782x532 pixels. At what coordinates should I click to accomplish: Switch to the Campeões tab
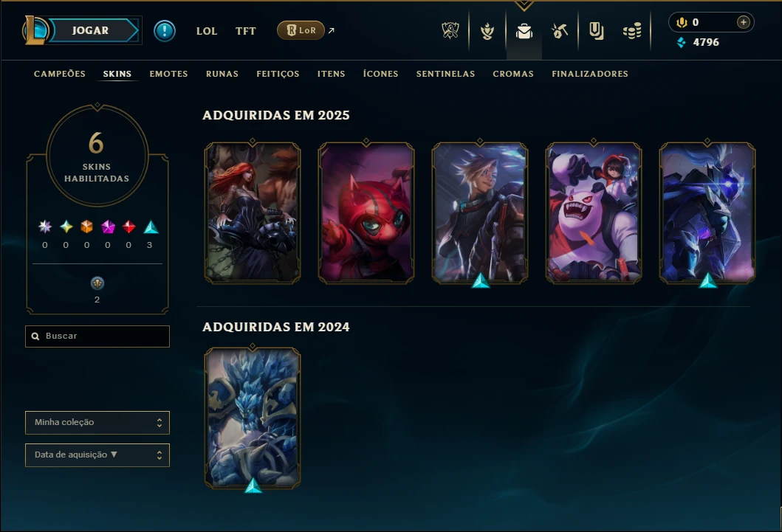[x=60, y=74]
